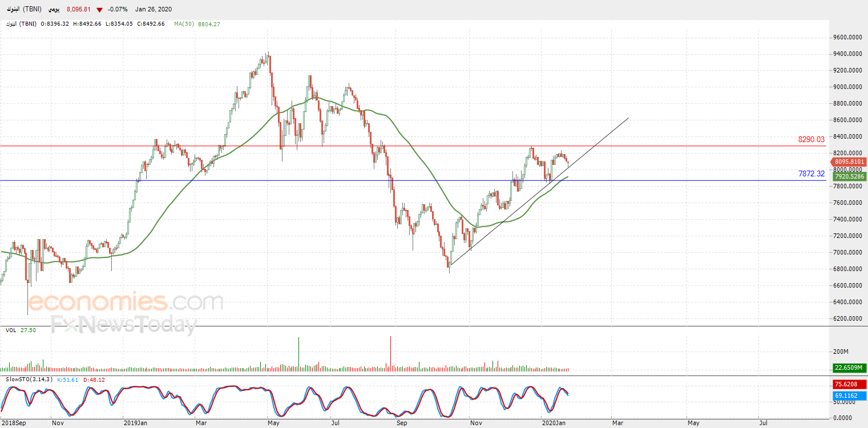This screenshot has width=868, height=428.
Task: Click the MA(50) indicator label
Action: pyautogui.click(x=184, y=24)
